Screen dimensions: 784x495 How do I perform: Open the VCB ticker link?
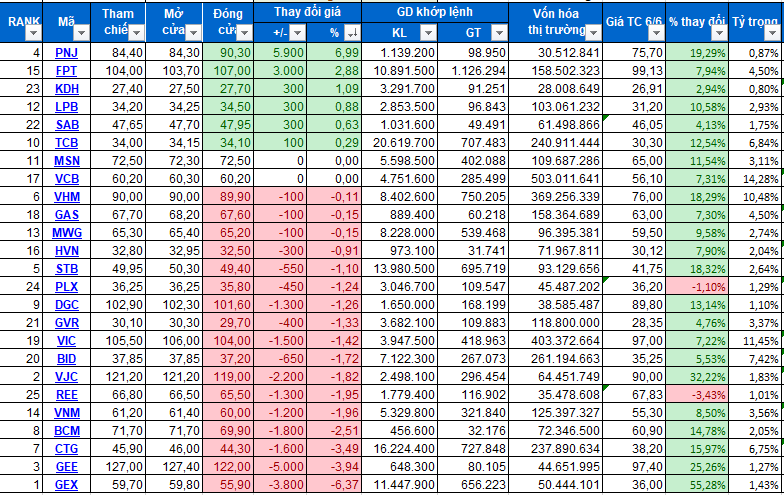[x=66, y=178]
